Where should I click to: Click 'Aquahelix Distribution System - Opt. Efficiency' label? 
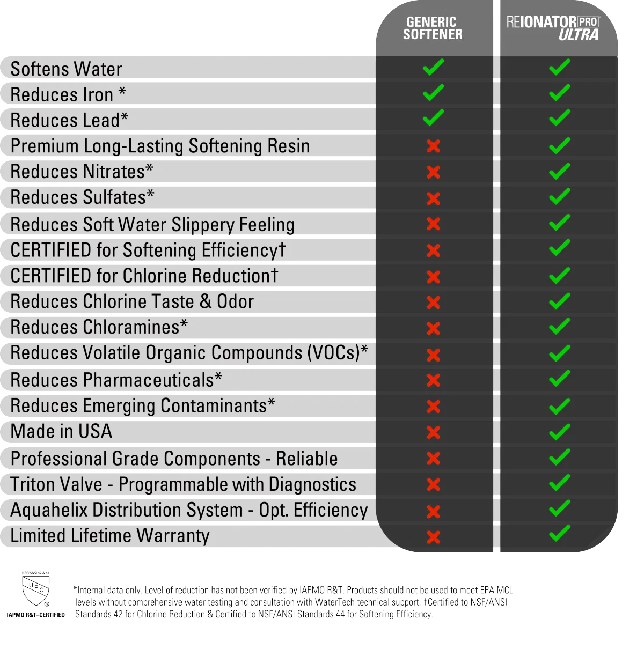pos(189,510)
